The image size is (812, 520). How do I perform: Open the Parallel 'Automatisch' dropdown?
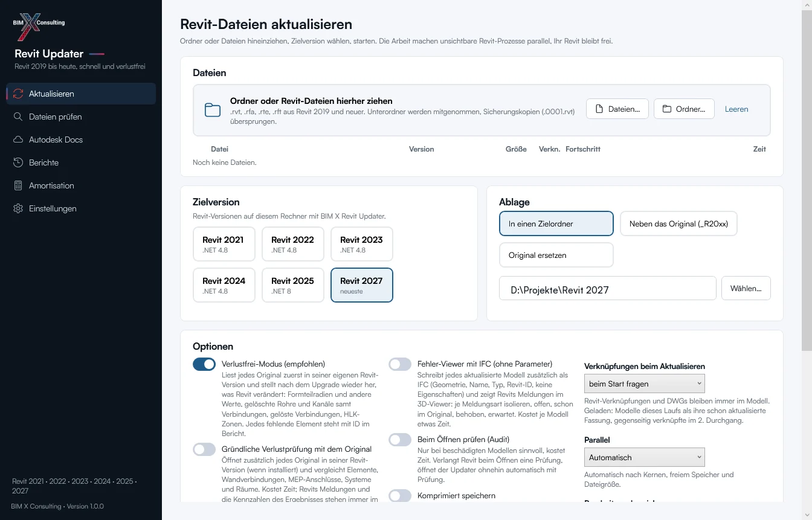pyautogui.click(x=645, y=457)
